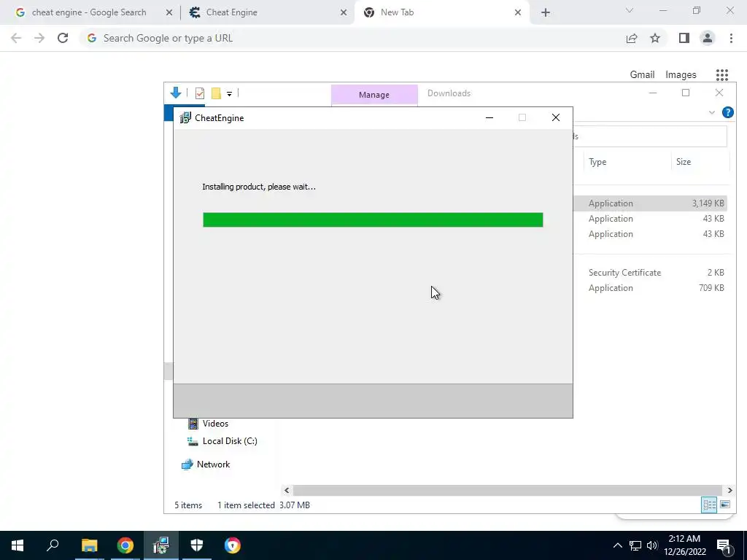Minimize the CheatEngine installer window
747x560 pixels.
pyautogui.click(x=489, y=117)
